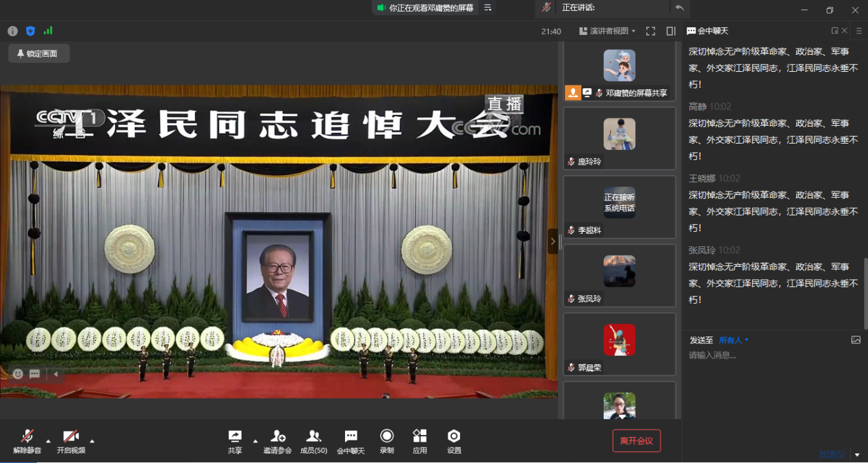Viewport: 868px width, 463px height.
Task: Open in-meeting chat (会中聊天) from the toolbar
Action: [350, 441]
